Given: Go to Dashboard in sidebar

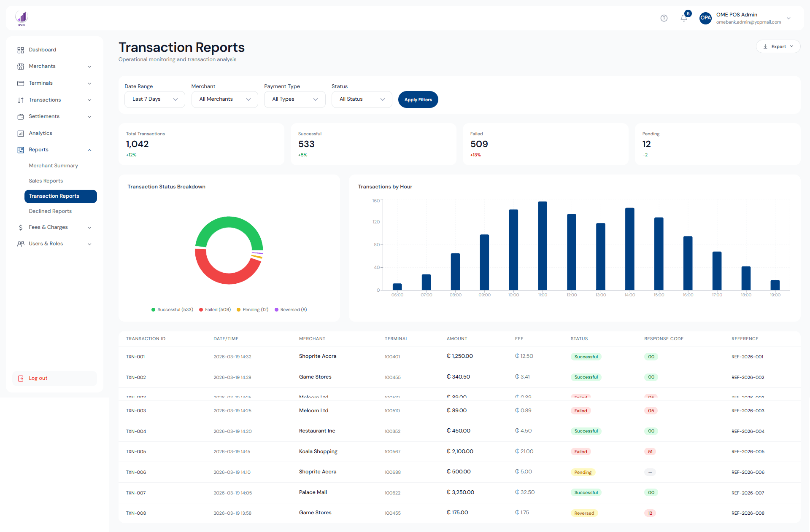Looking at the screenshot, I should tap(42, 50).
